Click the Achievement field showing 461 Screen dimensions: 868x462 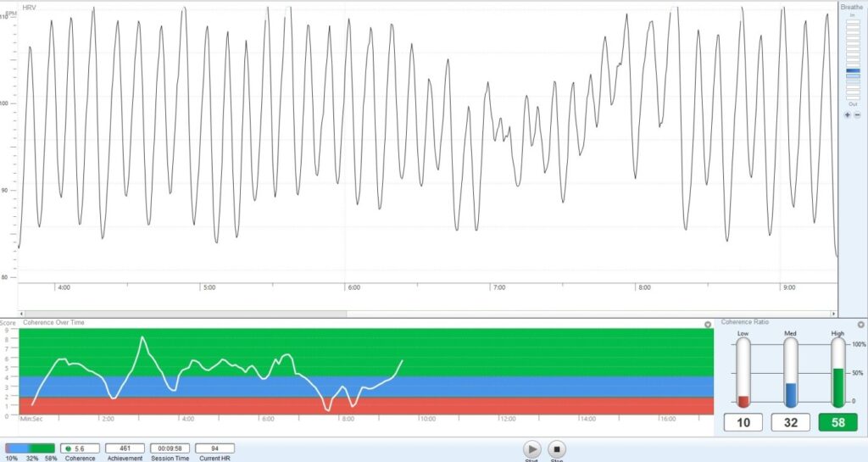point(125,448)
